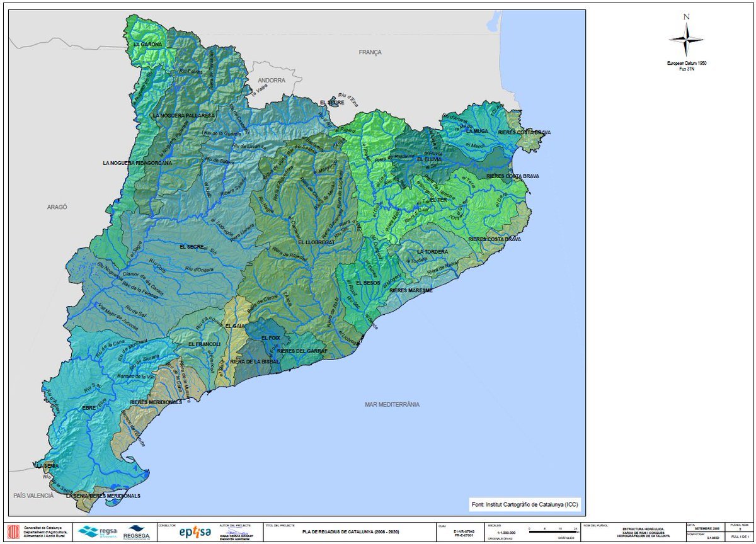Click the regsa logo
This screenshot has height=544, width=756.
[98, 533]
